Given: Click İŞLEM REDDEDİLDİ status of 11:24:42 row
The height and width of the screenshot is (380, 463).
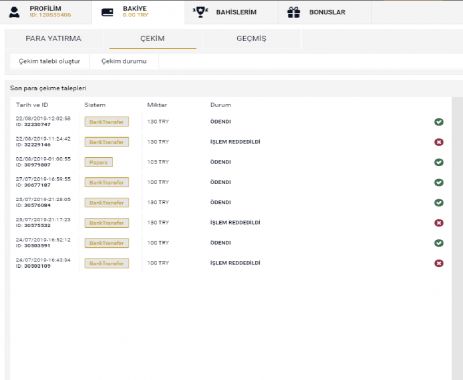Looking at the screenshot, I should pyautogui.click(x=235, y=142).
